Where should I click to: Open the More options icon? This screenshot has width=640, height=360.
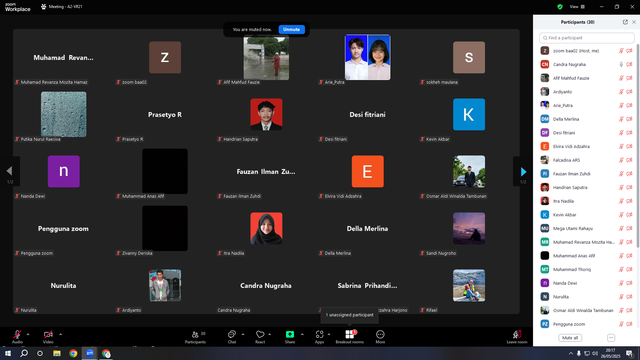pos(380,334)
